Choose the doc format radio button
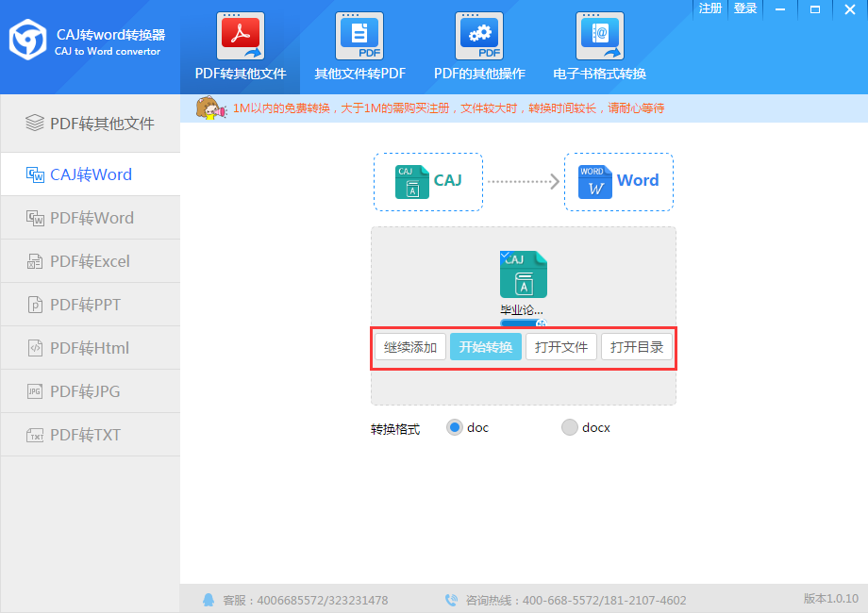 [455, 427]
